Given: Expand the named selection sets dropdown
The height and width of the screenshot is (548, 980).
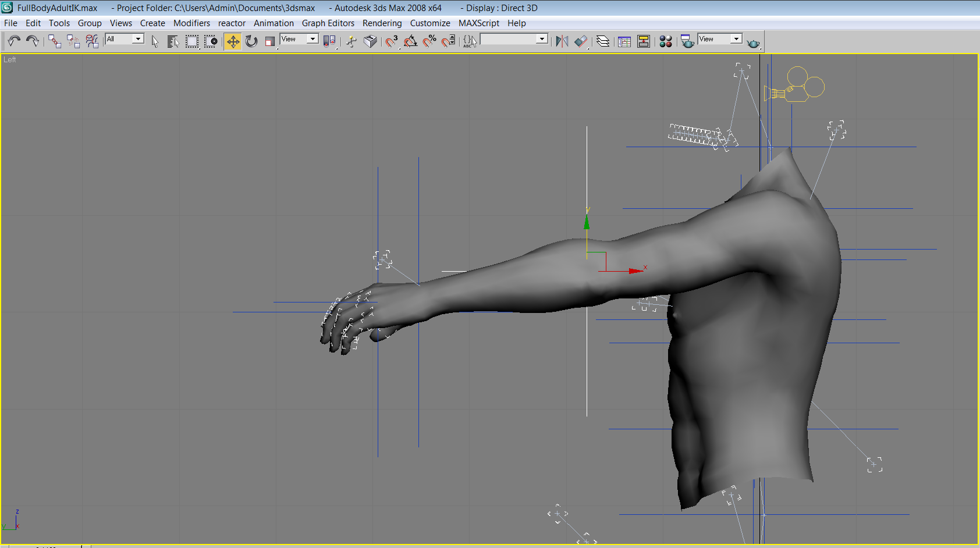Looking at the screenshot, I should [542, 39].
